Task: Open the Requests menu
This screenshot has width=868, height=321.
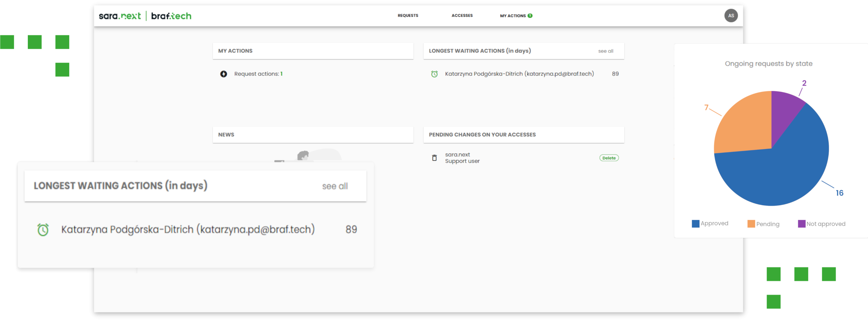Action: pyautogui.click(x=408, y=16)
